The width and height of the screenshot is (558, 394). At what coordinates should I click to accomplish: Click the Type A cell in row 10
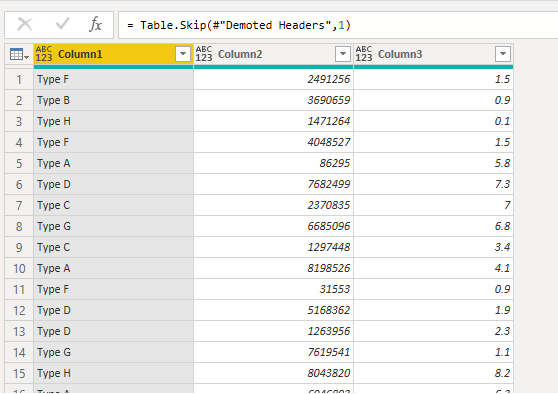click(114, 268)
